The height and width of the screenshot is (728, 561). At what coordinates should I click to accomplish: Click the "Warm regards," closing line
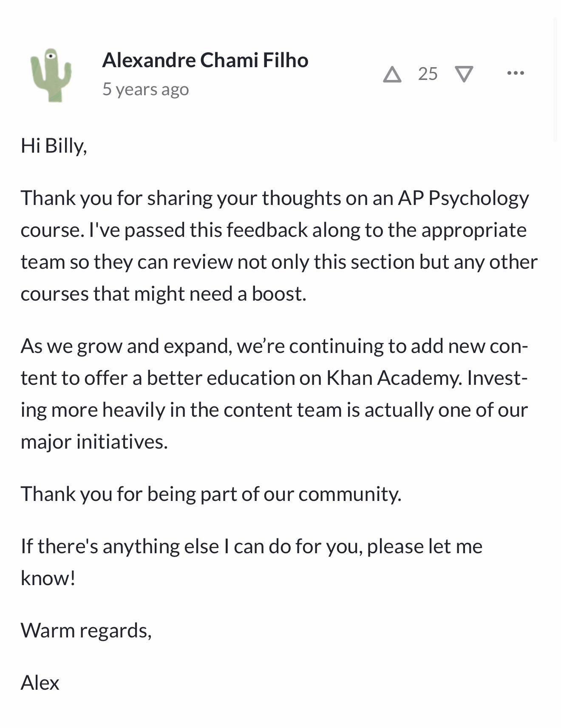tap(86, 631)
